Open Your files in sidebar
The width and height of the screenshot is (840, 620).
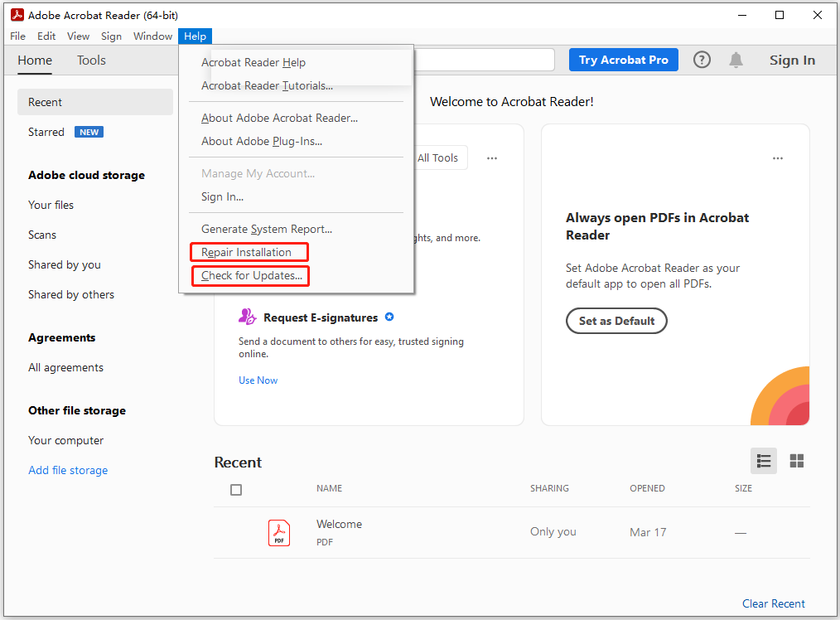(51, 205)
